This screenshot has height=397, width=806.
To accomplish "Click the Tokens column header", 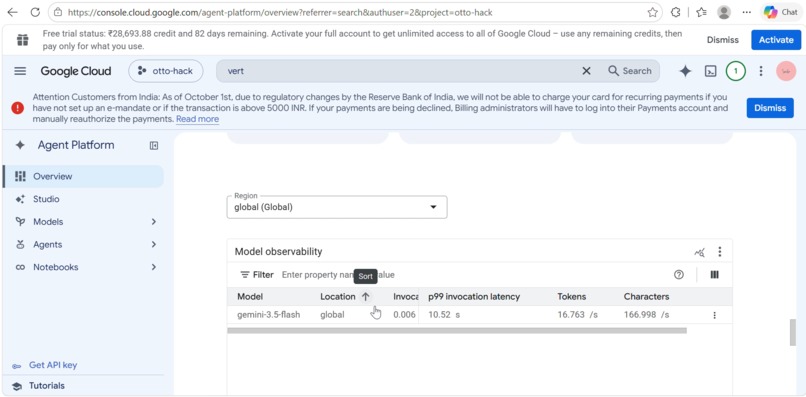I will (x=572, y=297).
